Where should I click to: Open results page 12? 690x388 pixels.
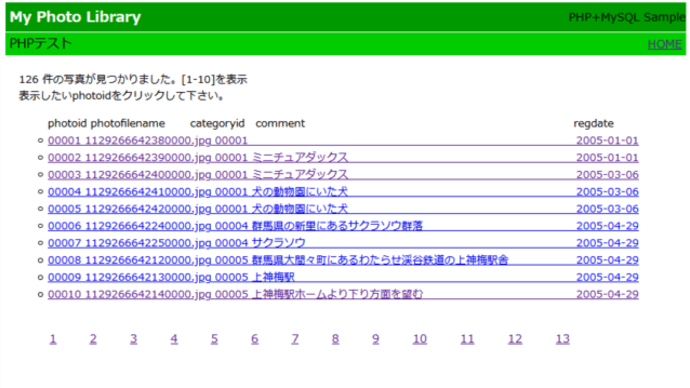pos(515,339)
